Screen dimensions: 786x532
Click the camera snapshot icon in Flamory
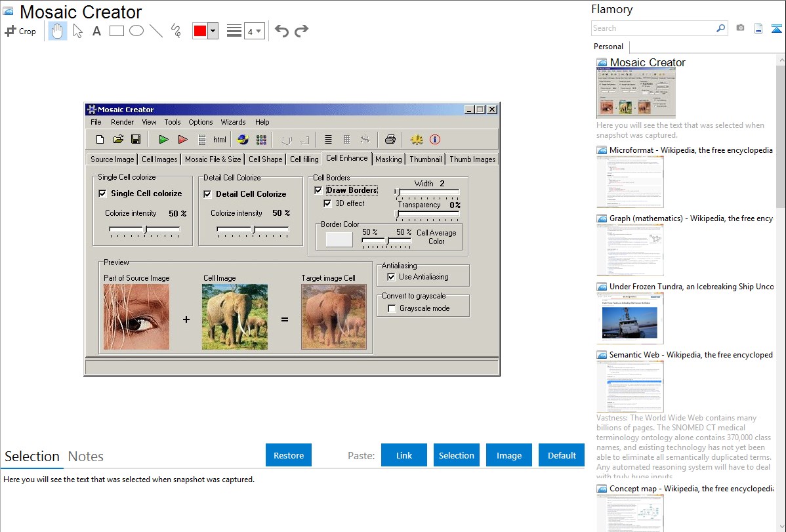coord(740,28)
